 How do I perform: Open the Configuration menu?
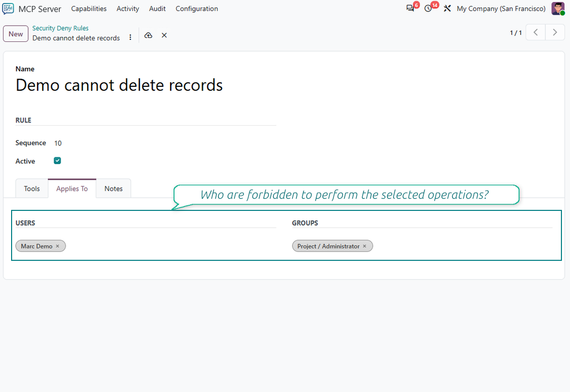coord(197,9)
